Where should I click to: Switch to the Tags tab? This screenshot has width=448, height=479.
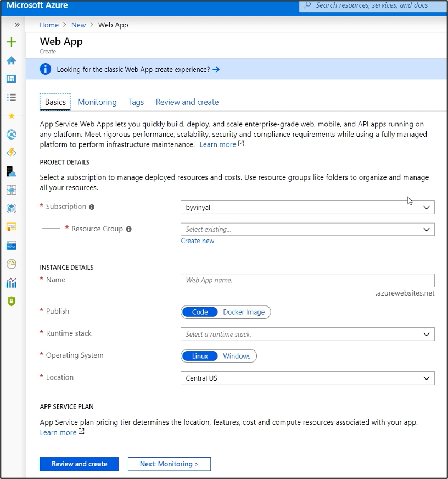click(x=136, y=102)
